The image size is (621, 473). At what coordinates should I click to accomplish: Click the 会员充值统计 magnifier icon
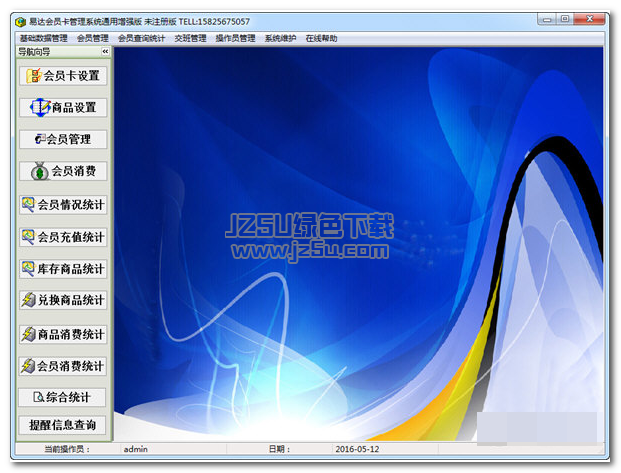[x=28, y=237]
